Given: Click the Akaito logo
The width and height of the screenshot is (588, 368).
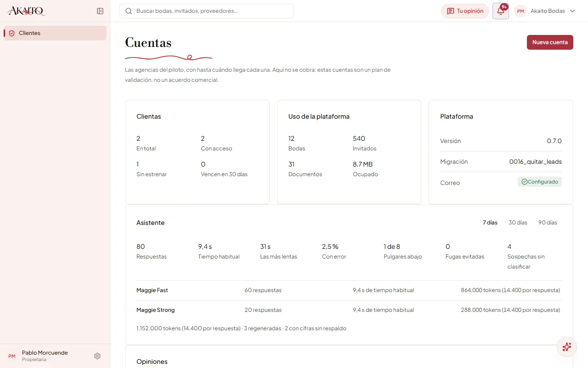Looking at the screenshot, I should [x=26, y=11].
